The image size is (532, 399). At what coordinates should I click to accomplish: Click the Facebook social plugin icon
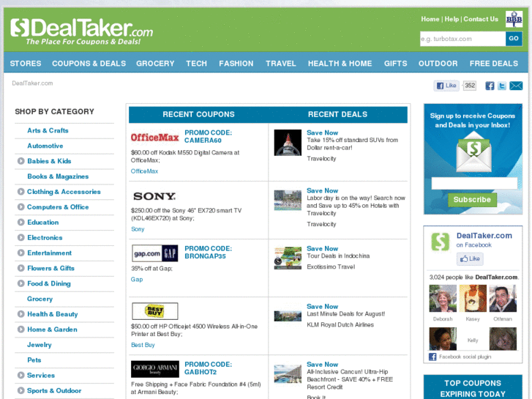pyautogui.click(x=432, y=357)
